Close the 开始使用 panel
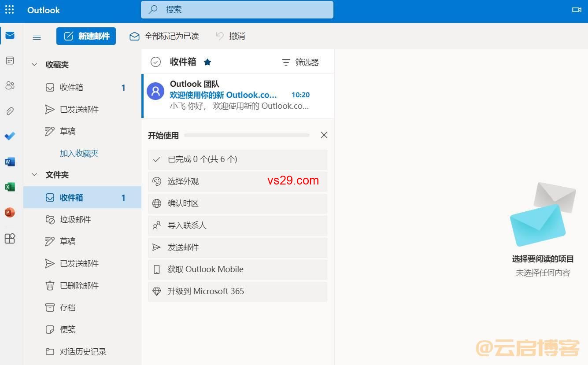 pyautogui.click(x=324, y=135)
